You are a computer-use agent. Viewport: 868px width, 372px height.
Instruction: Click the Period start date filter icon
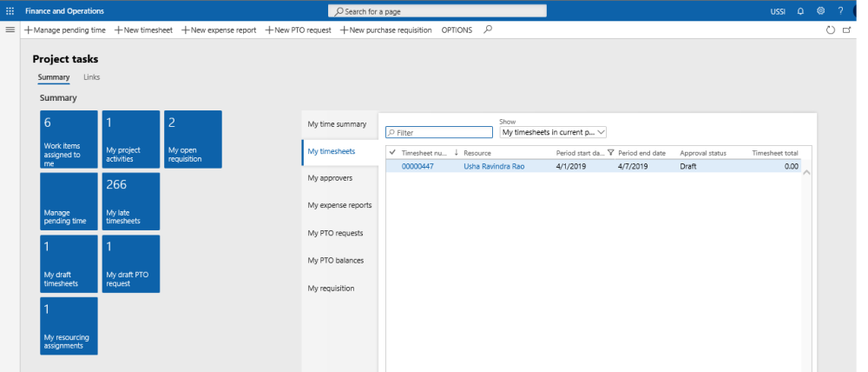click(x=611, y=153)
